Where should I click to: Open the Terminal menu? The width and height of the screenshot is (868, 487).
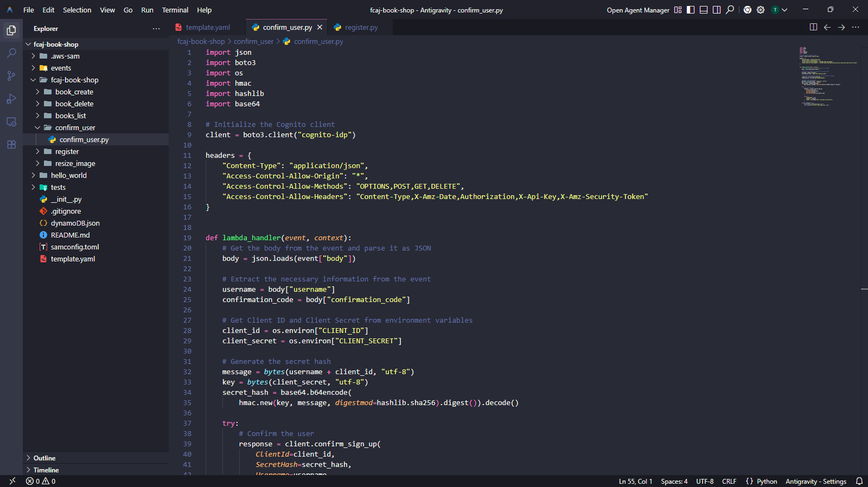pos(175,10)
